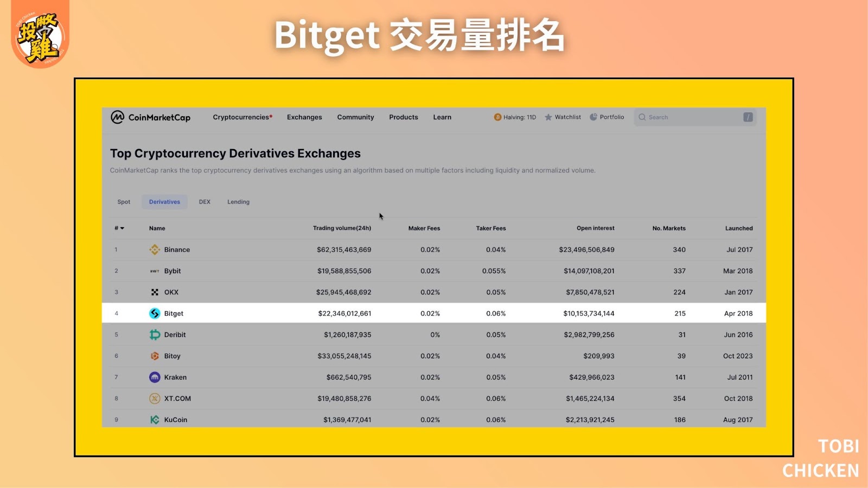Click the Watchlist star icon
Screen dimensions: 868x488
click(x=548, y=117)
